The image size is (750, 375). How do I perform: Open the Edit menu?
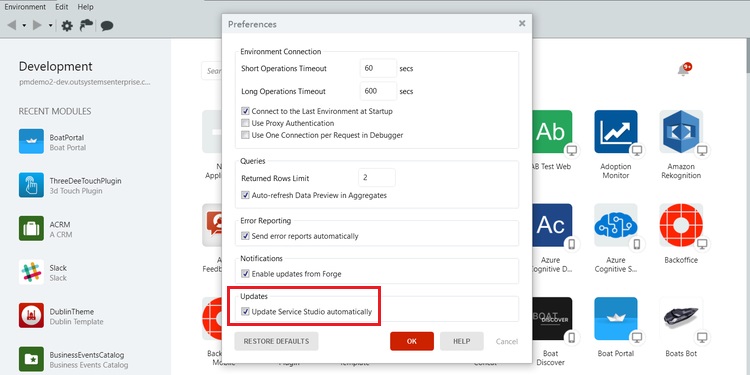click(62, 7)
